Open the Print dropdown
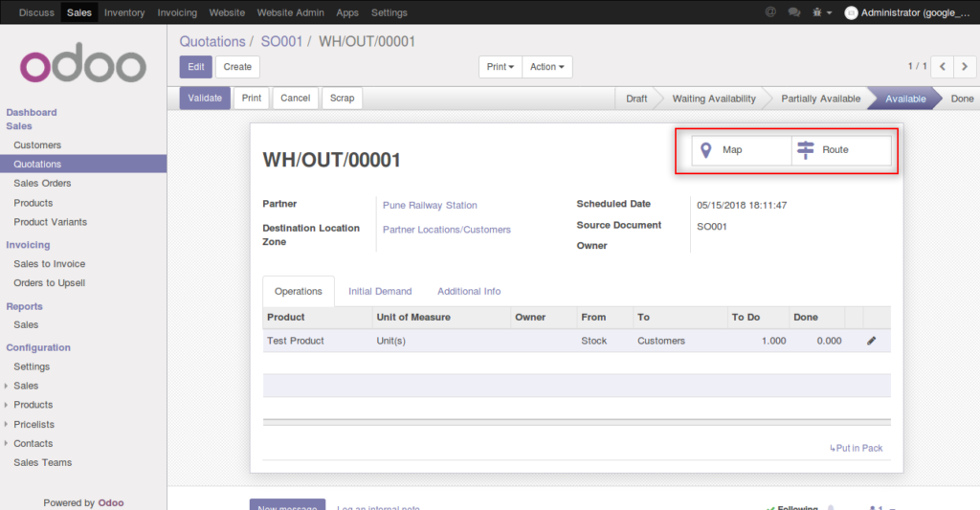 pyautogui.click(x=500, y=67)
